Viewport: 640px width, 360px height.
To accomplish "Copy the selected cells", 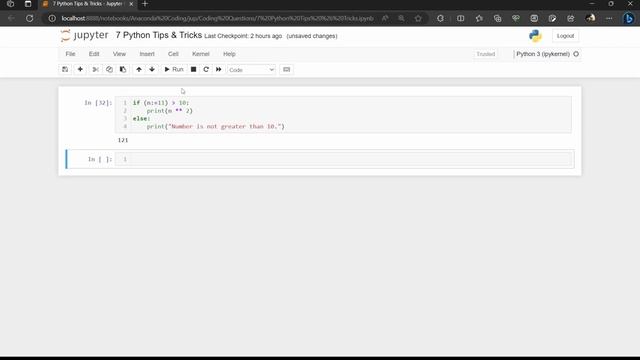I will tap(109, 69).
